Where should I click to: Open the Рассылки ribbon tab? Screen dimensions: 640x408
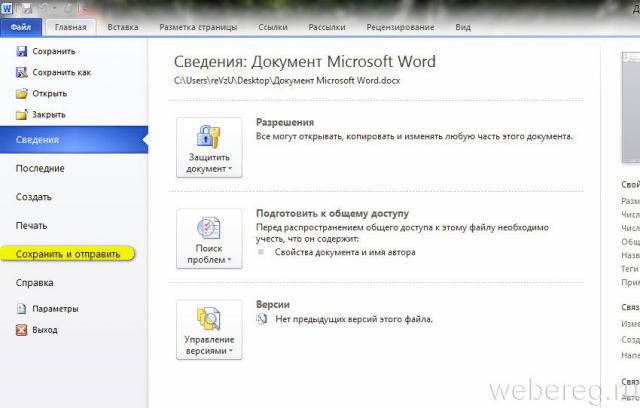pos(327,27)
